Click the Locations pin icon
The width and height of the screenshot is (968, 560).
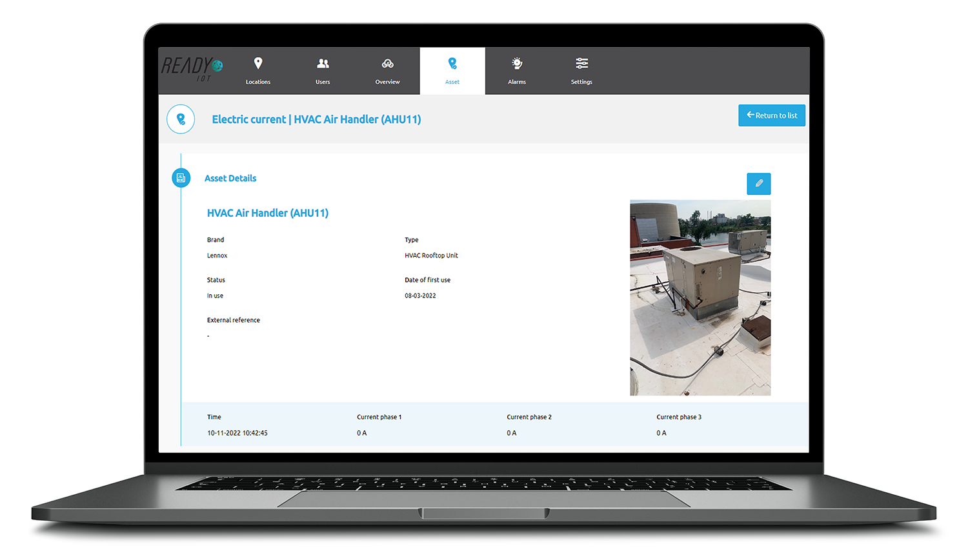click(x=258, y=63)
